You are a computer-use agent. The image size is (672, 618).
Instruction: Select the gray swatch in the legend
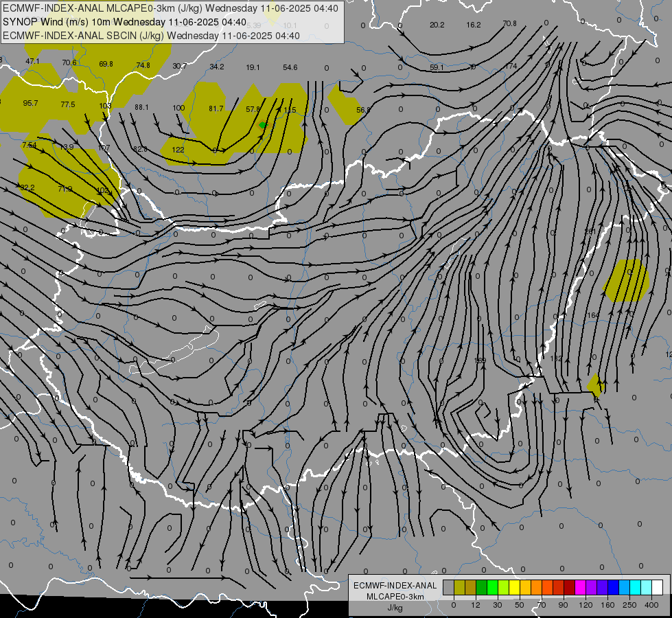tap(448, 587)
